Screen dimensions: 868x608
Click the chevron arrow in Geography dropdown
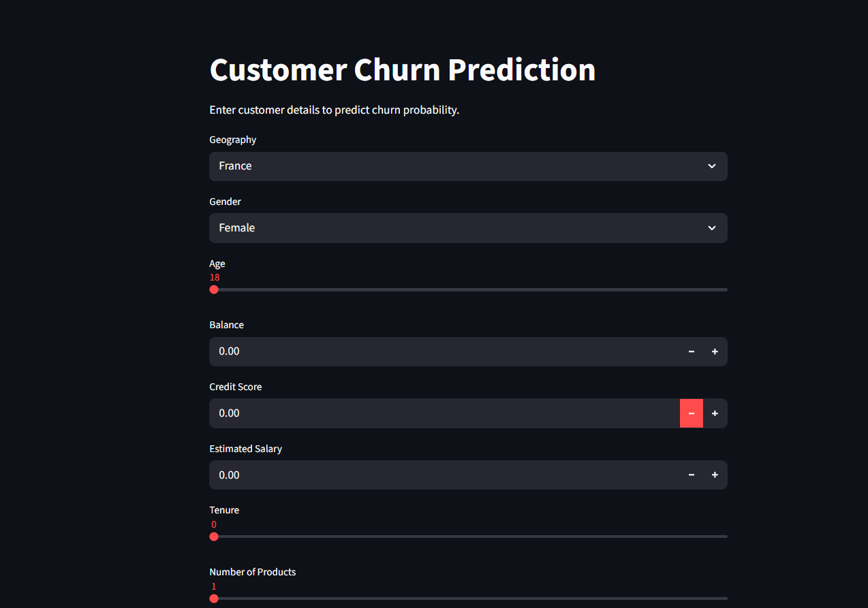pyautogui.click(x=712, y=166)
